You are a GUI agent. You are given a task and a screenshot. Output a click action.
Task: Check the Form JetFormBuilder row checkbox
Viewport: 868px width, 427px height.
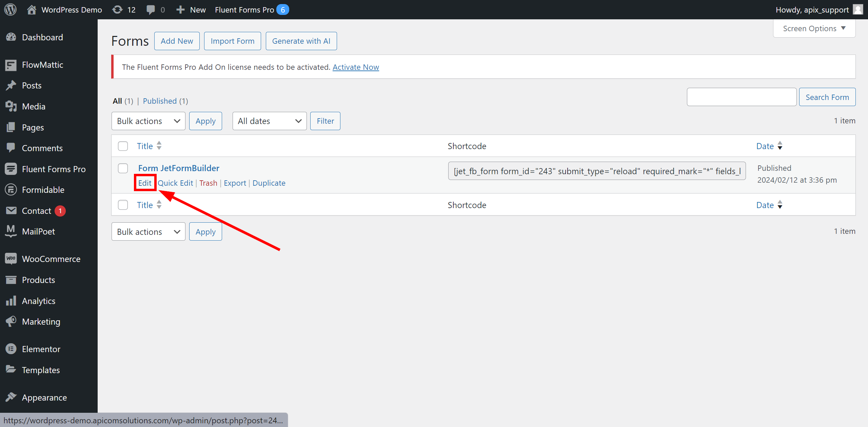pyautogui.click(x=123, y=168)
